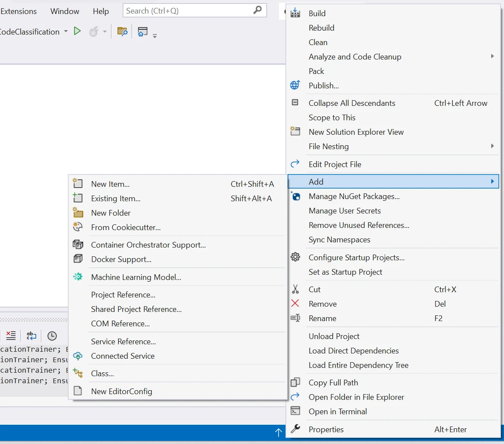Click the Machine Learning Model gear icon
Screen dimensions: 504x444
[78, 277]
